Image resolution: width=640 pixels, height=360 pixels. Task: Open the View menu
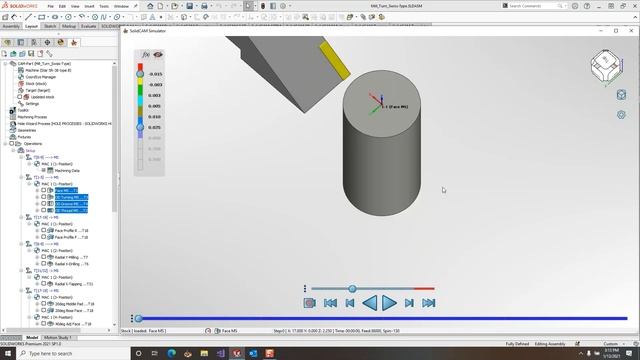click(75, 6)
